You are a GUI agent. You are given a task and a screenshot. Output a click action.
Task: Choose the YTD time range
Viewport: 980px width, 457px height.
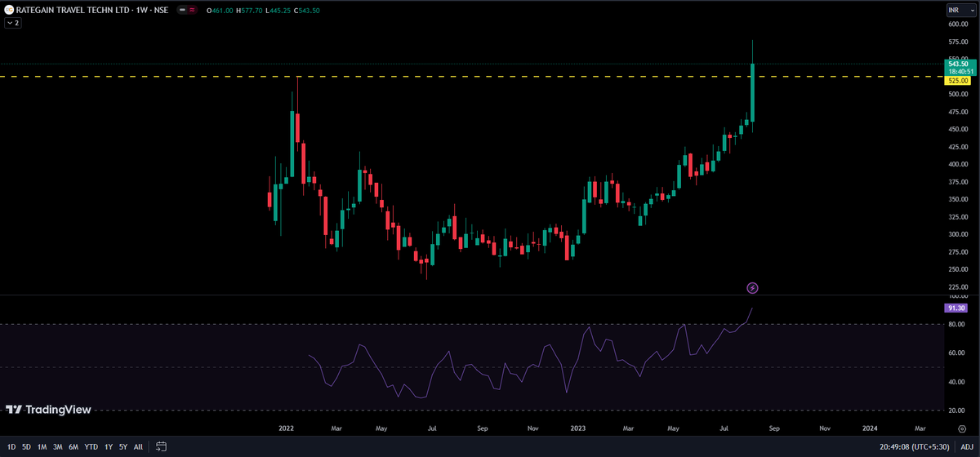91,446
